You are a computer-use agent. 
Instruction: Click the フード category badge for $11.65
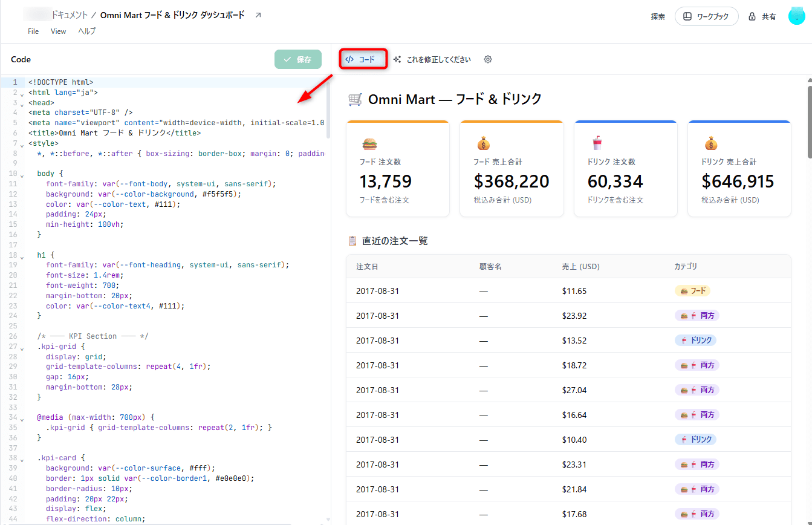[692, 291]
